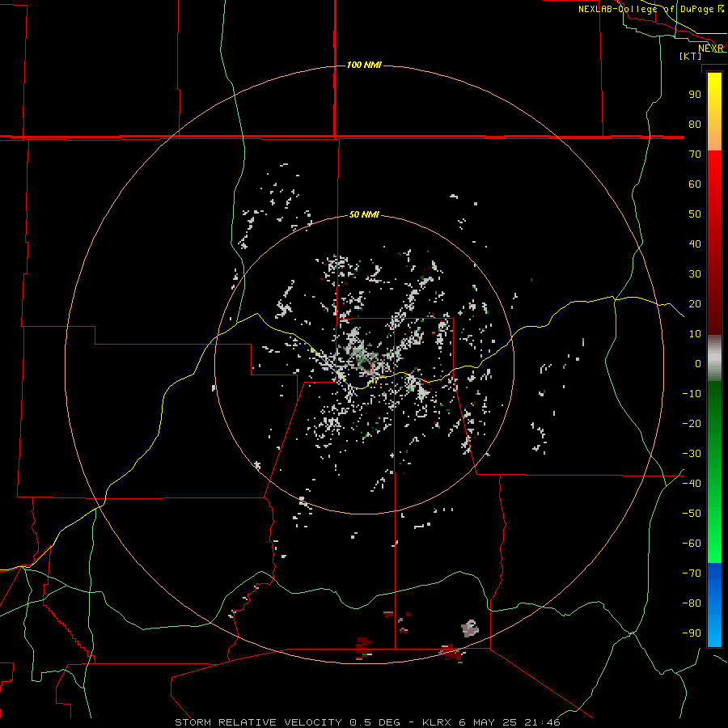
Task: Click the NEXLAB-College of DuPage header text
Action: [x=651, y=9]
